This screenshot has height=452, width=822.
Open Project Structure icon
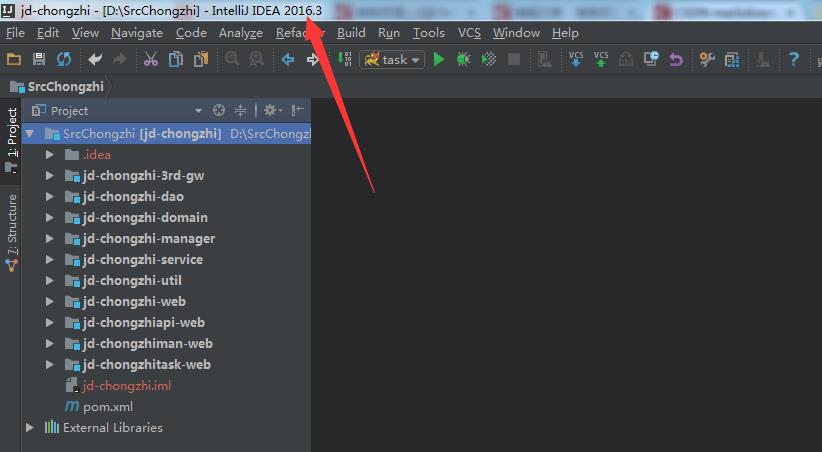coord(732,59)
